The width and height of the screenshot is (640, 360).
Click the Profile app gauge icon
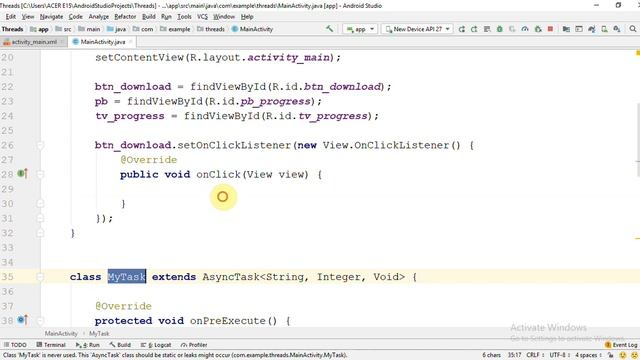[x=525, y=29]
